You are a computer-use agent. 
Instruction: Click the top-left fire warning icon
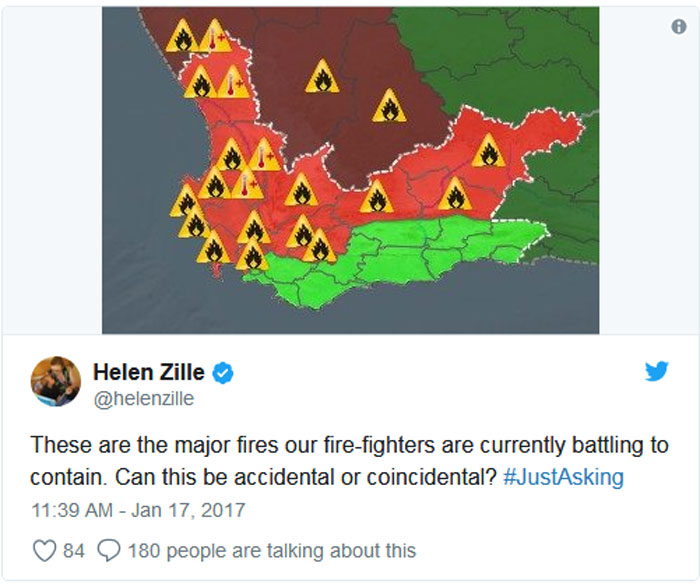(183, 36)
